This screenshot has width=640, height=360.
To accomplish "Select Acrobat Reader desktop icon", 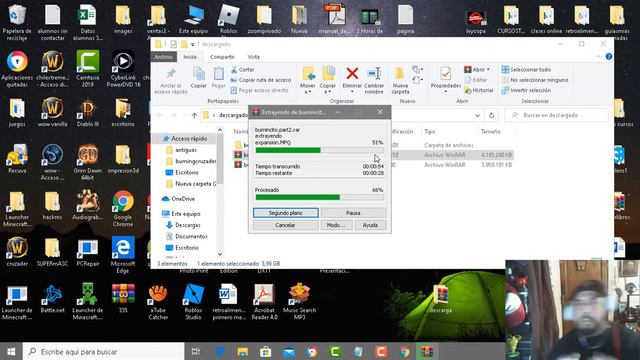I will (264, 301).
